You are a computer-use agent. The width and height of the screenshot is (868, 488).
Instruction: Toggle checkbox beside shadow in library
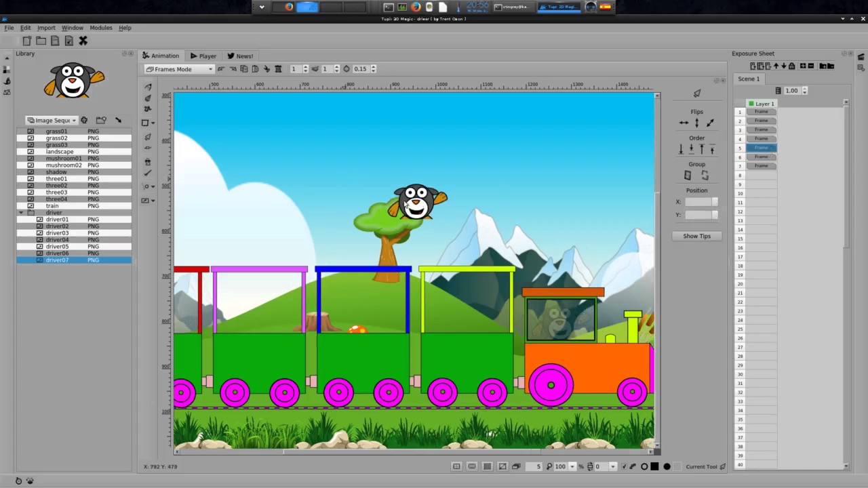tap(31, 171)
